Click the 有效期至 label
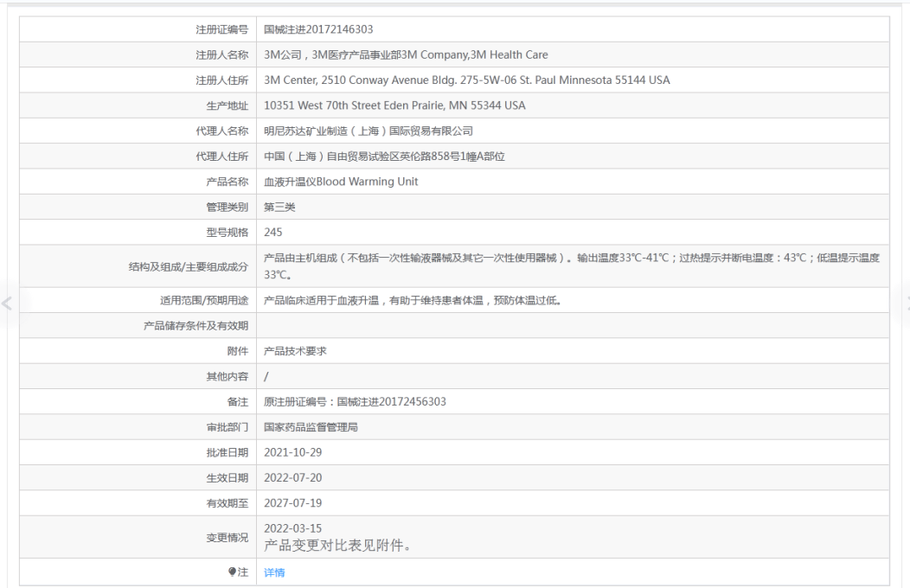The width and height of the screenshot is (910, 588). point(227,503)
